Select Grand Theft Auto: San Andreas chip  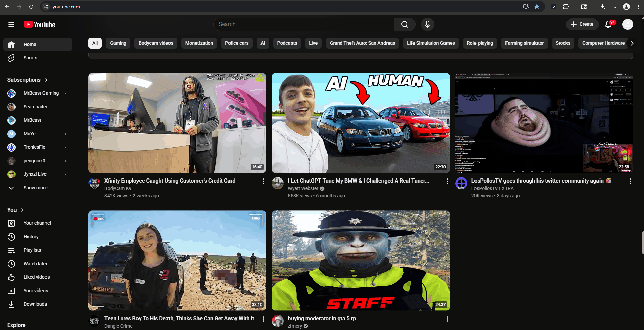(362, 43)
